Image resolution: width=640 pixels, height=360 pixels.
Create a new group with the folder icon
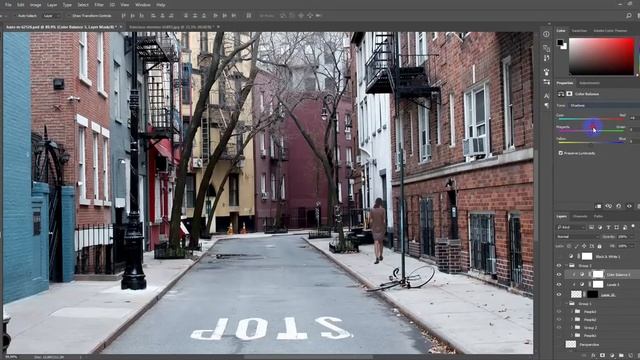[x=621, y=356]
